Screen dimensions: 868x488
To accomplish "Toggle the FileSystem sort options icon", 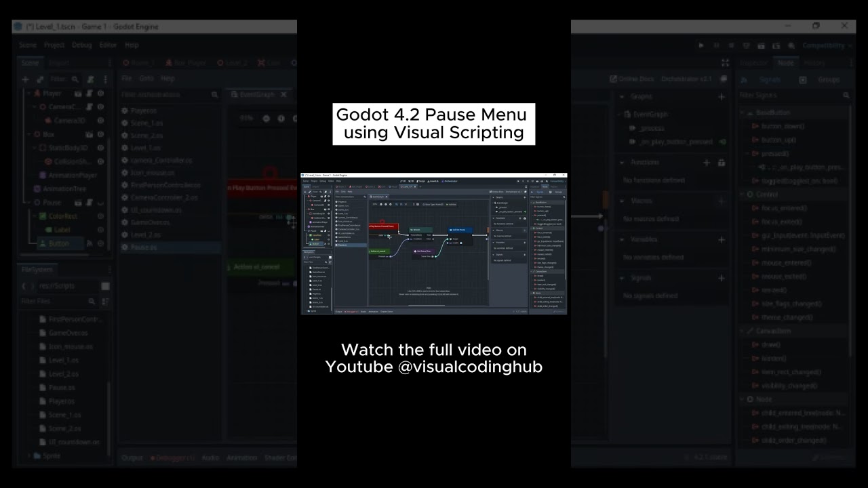I will [x=106, y=301].
